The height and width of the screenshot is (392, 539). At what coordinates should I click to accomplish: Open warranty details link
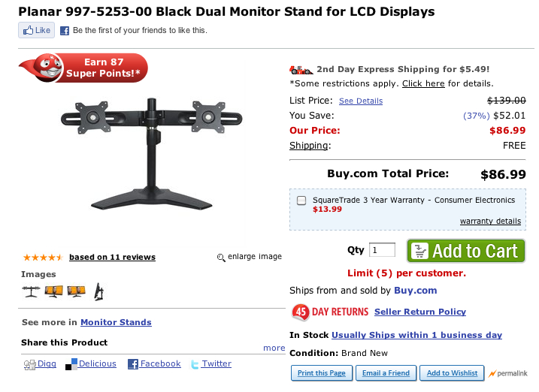click(490, 221)
